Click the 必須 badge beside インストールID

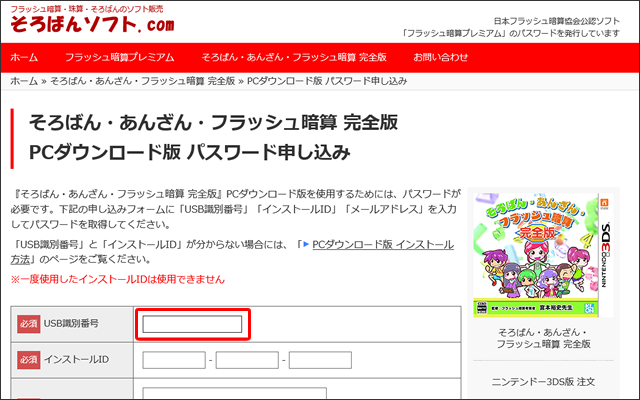[x=29, y=360]
